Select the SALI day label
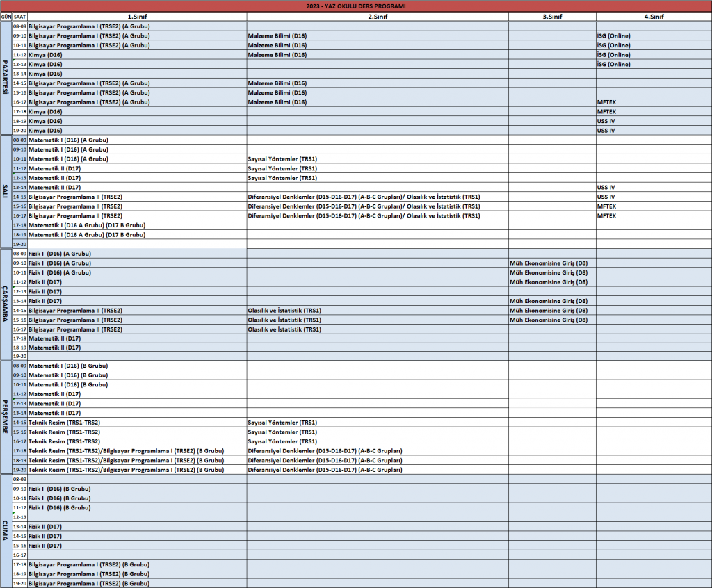Image resolution: width=712 pixels, height=588 pixels. tap(6, 191)
